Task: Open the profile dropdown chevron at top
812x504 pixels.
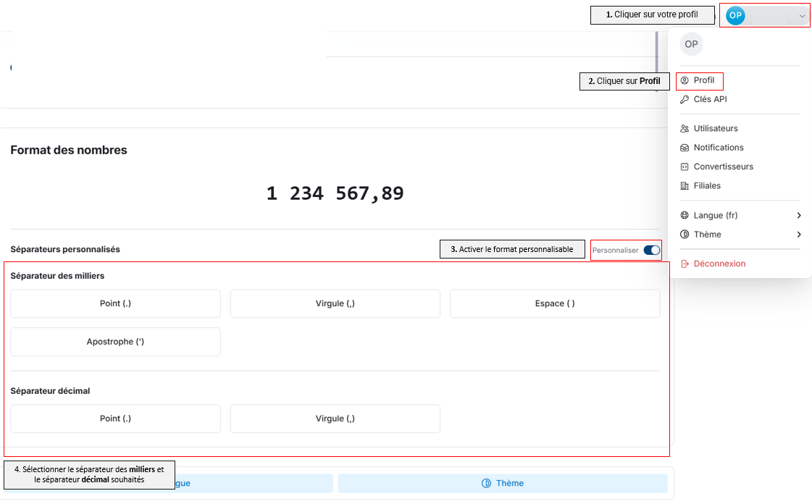Action: pos(802,16)
